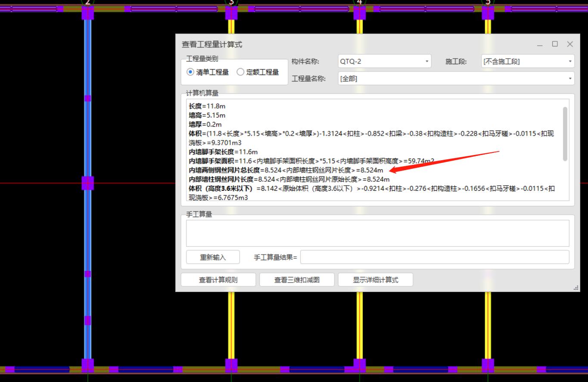This screenshot has height=382, width=588.
Task: Open 构件名称 dropdown showing QTQ-2
Action: [x=385, y=61]
